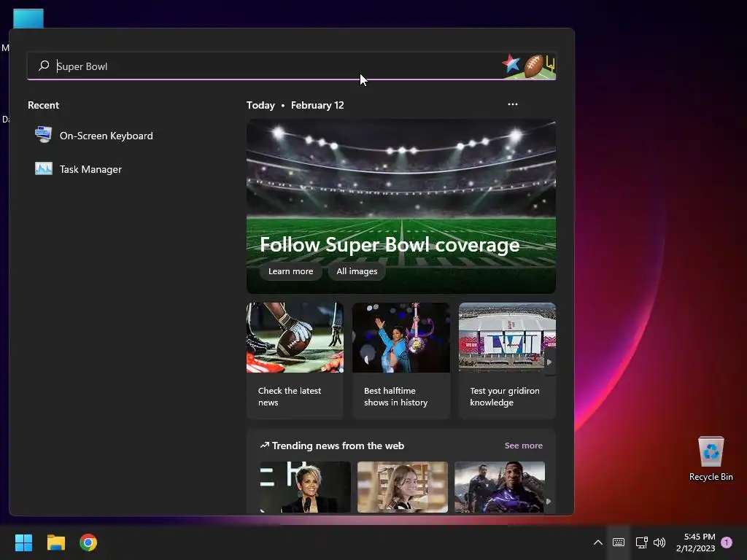747x560 pixels.
Task: Open the clock and date 5:45 PM
Action: 695,542
